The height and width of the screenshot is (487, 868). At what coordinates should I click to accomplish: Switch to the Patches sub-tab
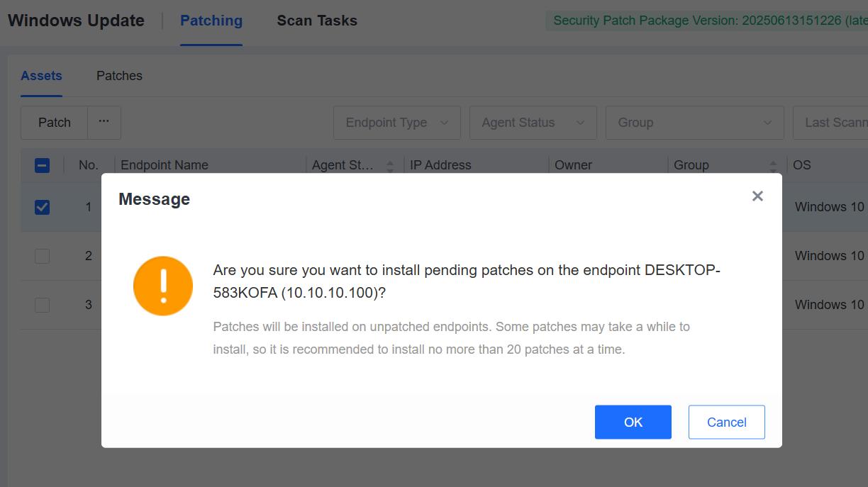pyautogui.click(x=119, y=76)
